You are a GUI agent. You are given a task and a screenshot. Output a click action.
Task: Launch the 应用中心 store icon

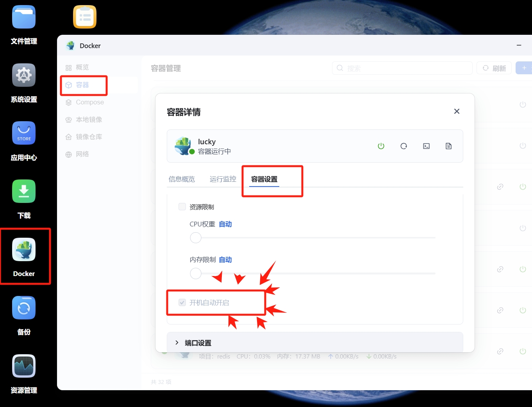pyautogui.click(x=24, y=133)
